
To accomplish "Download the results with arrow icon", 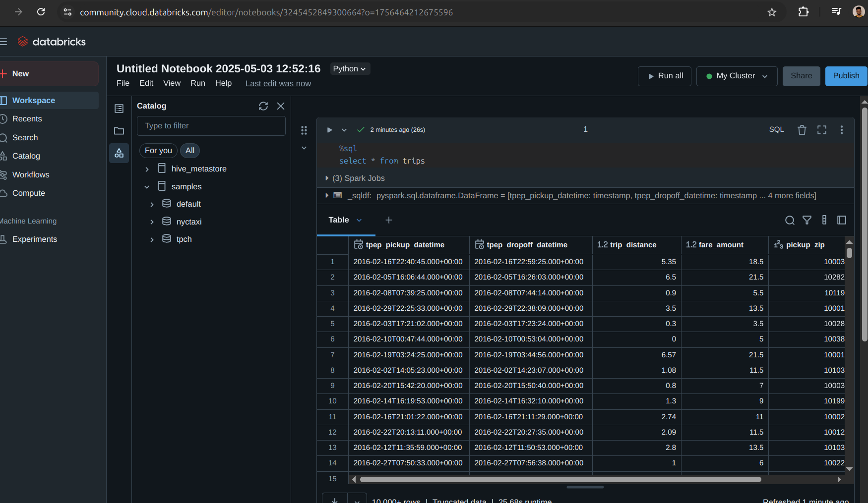I will coord(335,500).
